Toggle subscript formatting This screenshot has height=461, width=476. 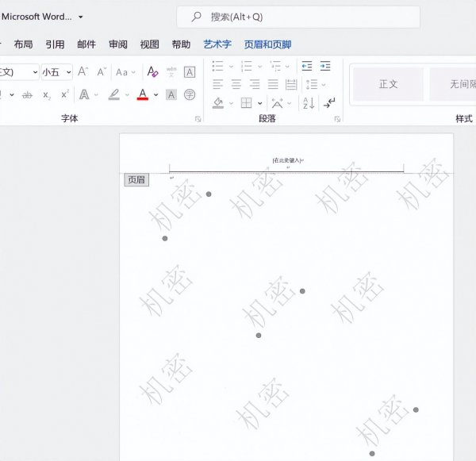[x=47, y=94]
